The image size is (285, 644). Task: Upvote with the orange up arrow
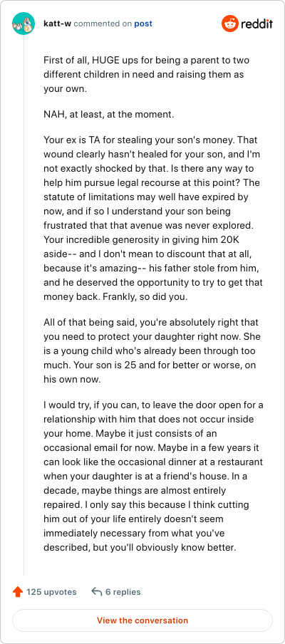(18, 592)
